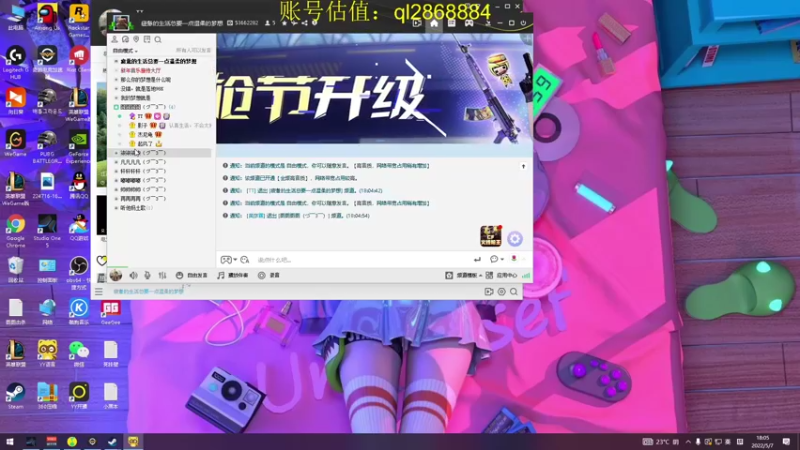This screenshot has height=450, width=800.
Task: Open the user list icon in channel panel
Action: (115, 39)
